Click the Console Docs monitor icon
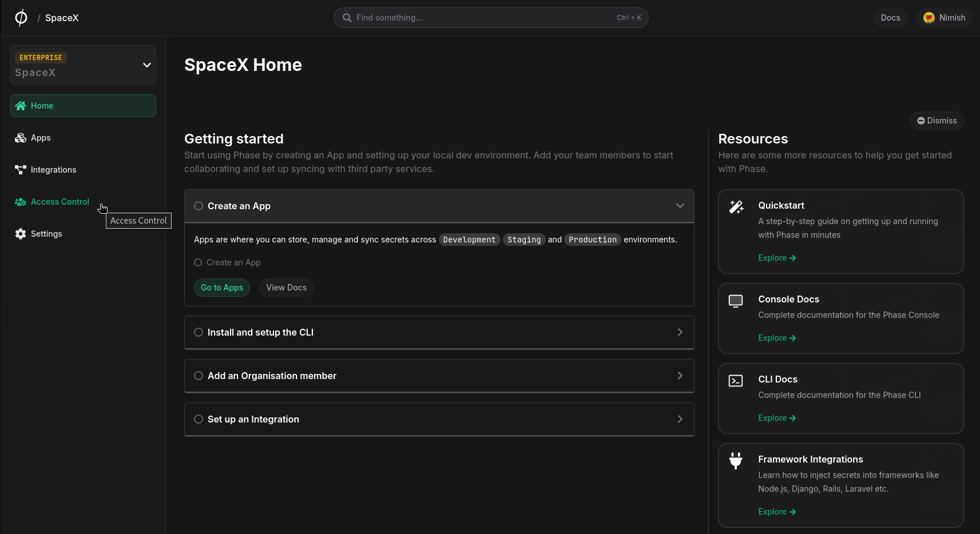This screenshot has width=980, height=534. coord(736,301)
